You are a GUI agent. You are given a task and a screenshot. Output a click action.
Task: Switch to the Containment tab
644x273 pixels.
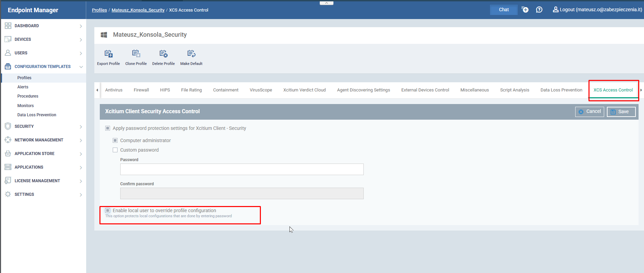click(225, 90)
